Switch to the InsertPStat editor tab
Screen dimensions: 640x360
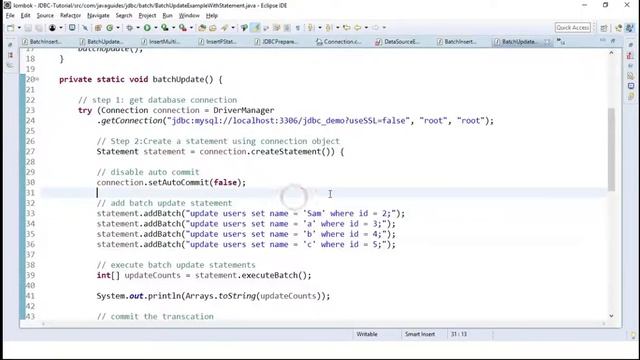point(222,42)
